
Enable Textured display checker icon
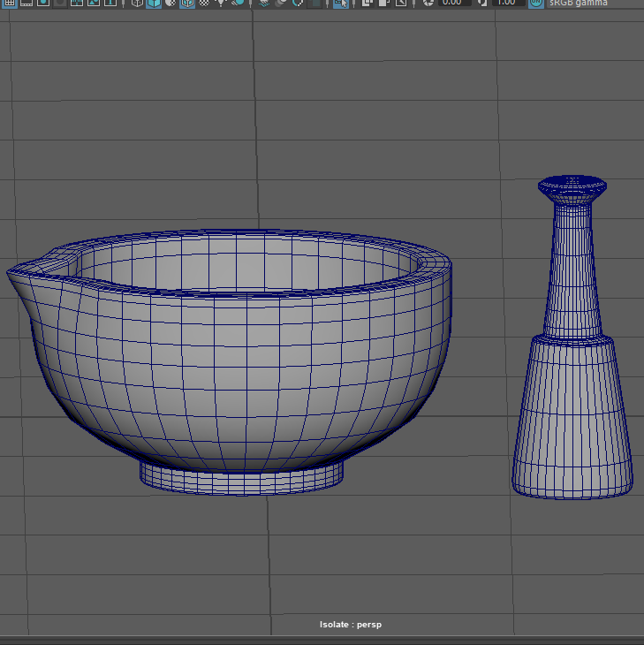pyautogui.click(x=205, y=3)
